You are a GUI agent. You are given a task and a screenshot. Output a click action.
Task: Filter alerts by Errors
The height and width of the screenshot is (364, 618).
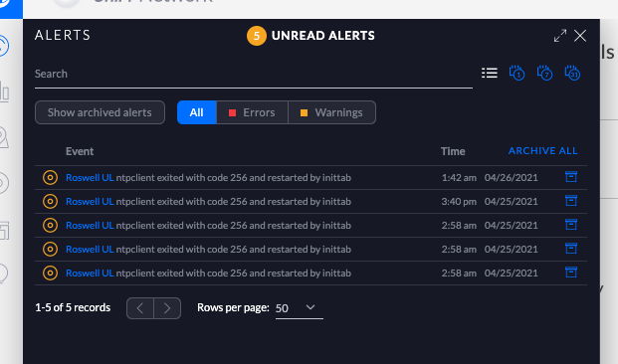252,112
